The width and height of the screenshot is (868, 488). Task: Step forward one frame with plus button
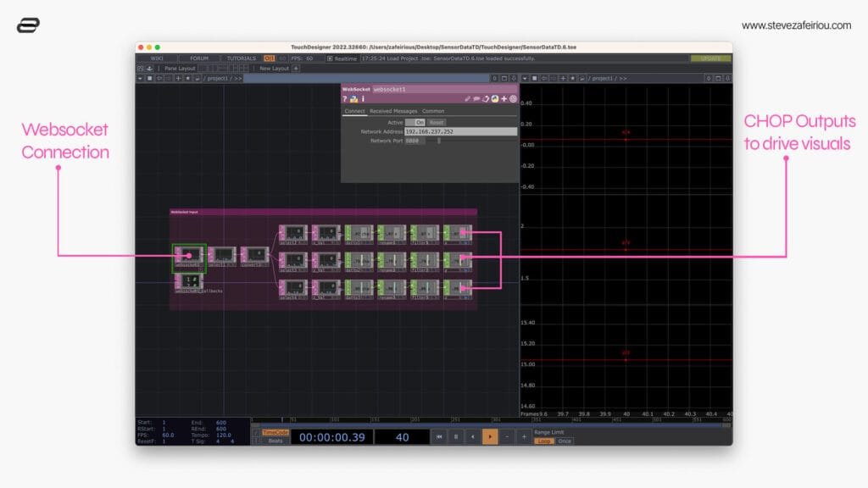524,437
